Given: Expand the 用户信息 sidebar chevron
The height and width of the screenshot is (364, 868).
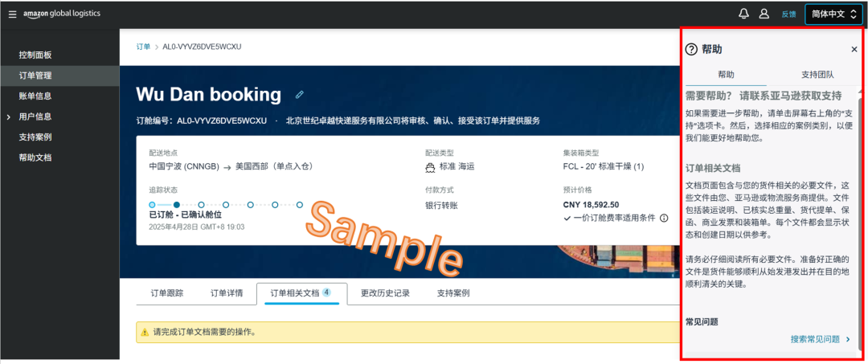Looking at the screenshot, I should click(x=8, y=117).
